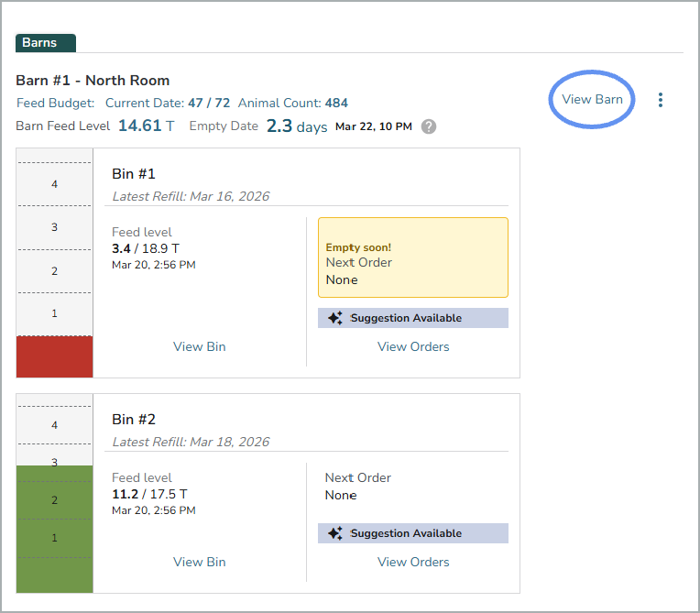Click the Bin #2 title

click(134, 420)
